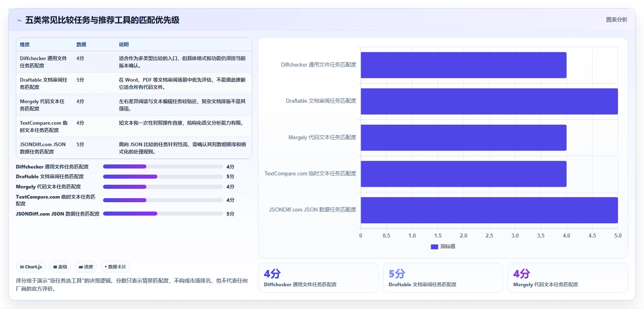Click the 图表分析 label
The image size is (644, 309).
[x=616, y=20]
